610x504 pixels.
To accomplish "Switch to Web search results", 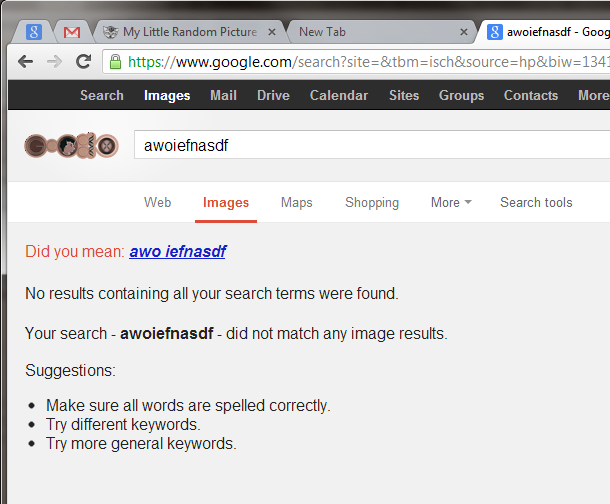I will tap(158, 202).
